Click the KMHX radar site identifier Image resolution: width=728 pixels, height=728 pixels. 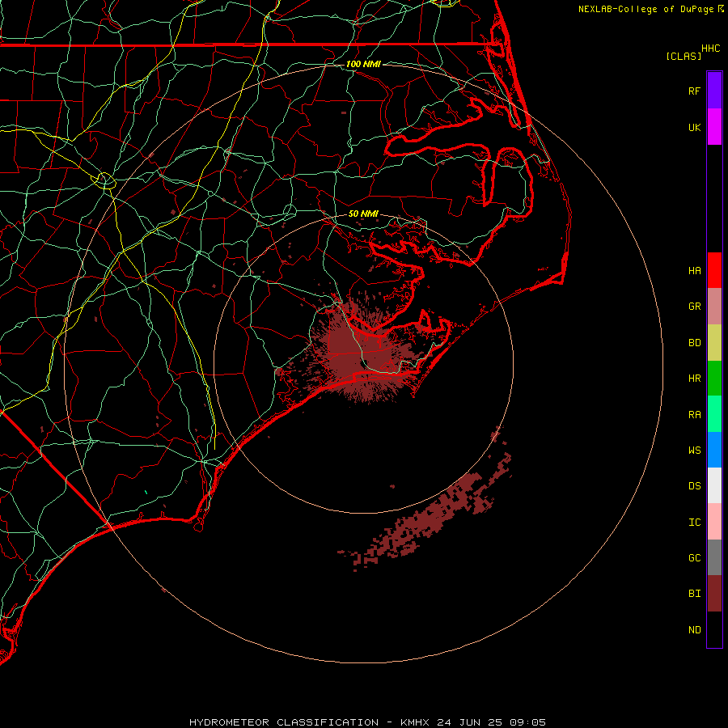tap(415, 722)
